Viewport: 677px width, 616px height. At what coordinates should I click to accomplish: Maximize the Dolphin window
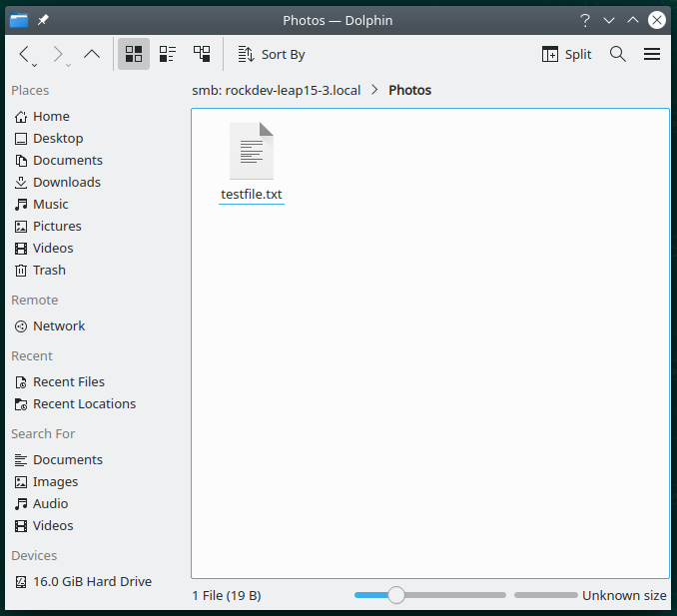click(633, 20)
